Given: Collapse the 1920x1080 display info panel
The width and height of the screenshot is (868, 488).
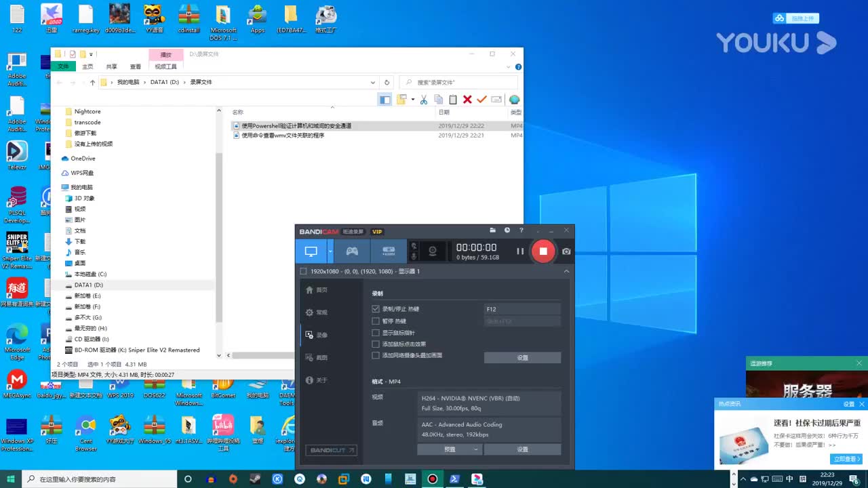Looking at the screenshot, I should tap(566, 270).
